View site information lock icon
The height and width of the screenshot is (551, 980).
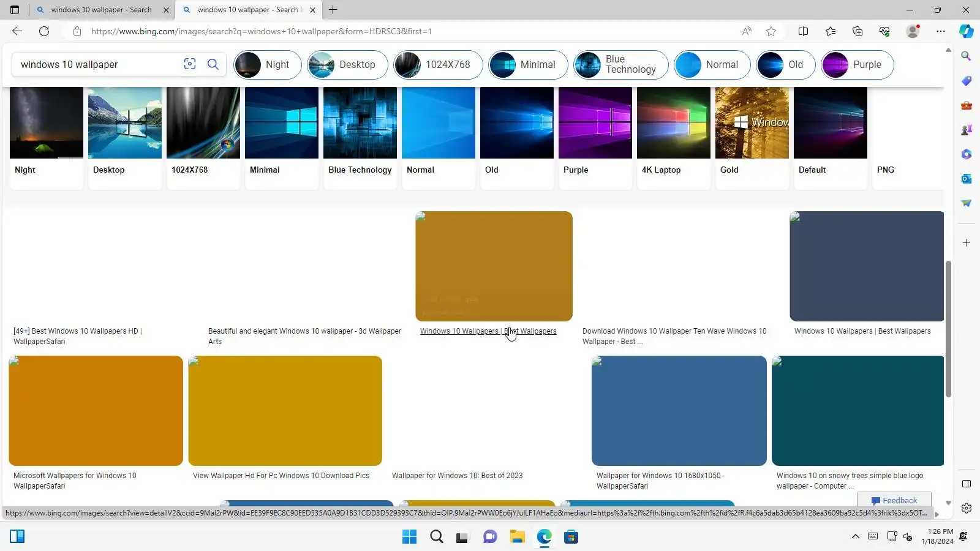(x=77, y=31)
